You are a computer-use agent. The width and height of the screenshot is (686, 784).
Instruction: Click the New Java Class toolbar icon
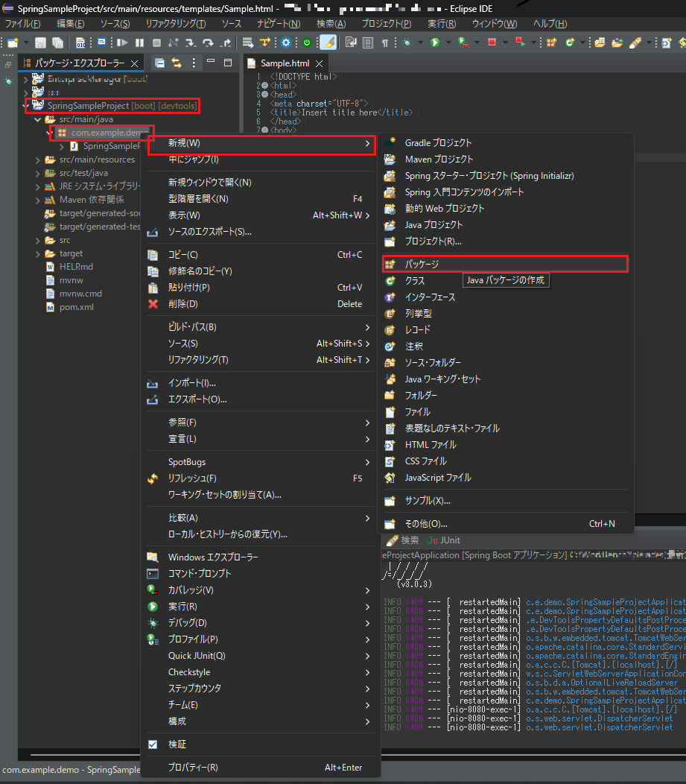(x=570, y=43)
